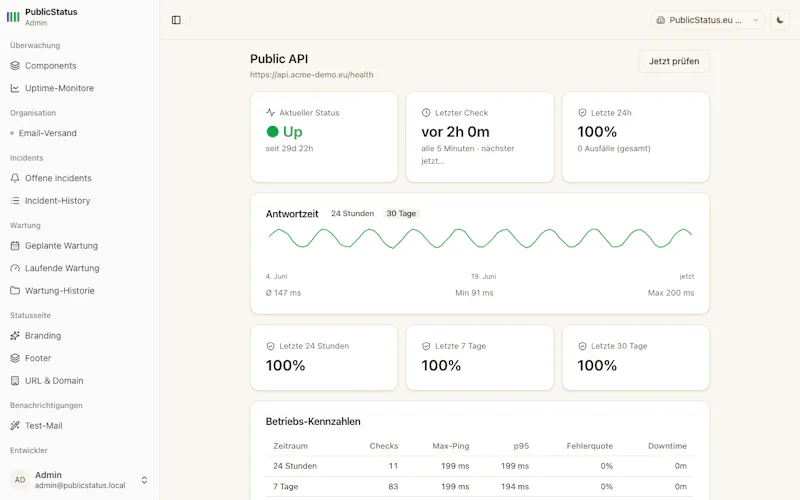Open Wartung-Historie

[60, 290]
